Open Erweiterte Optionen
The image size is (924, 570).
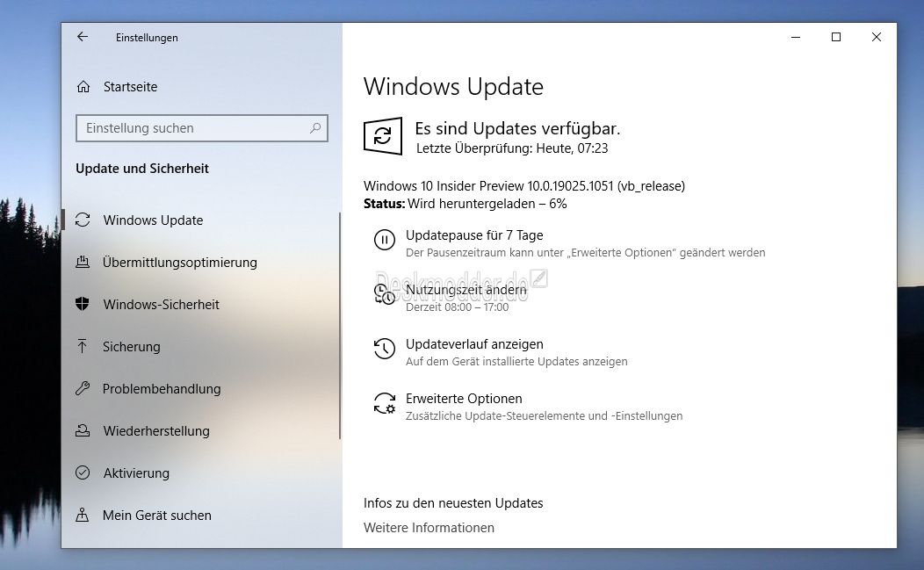coord(464,399)
